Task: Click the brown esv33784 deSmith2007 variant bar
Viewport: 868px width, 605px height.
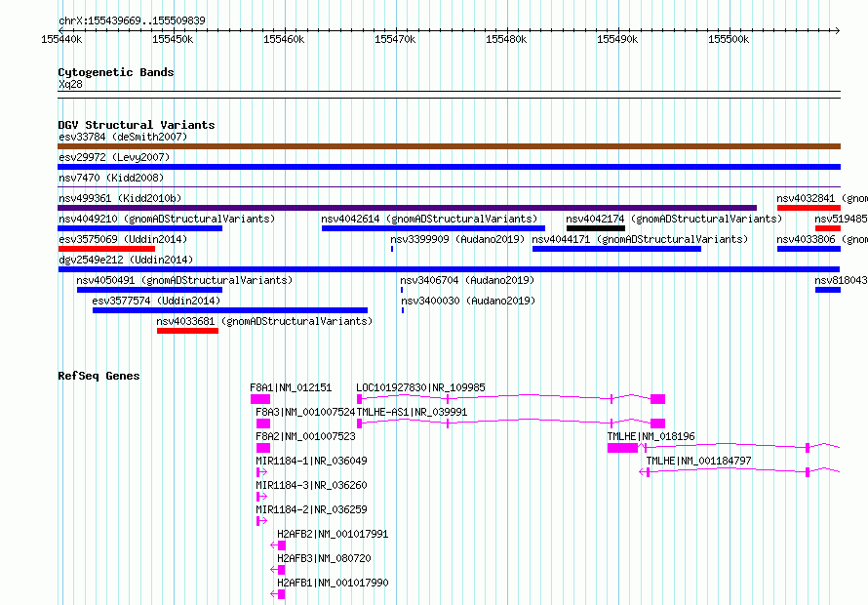Action: (449, 146)
